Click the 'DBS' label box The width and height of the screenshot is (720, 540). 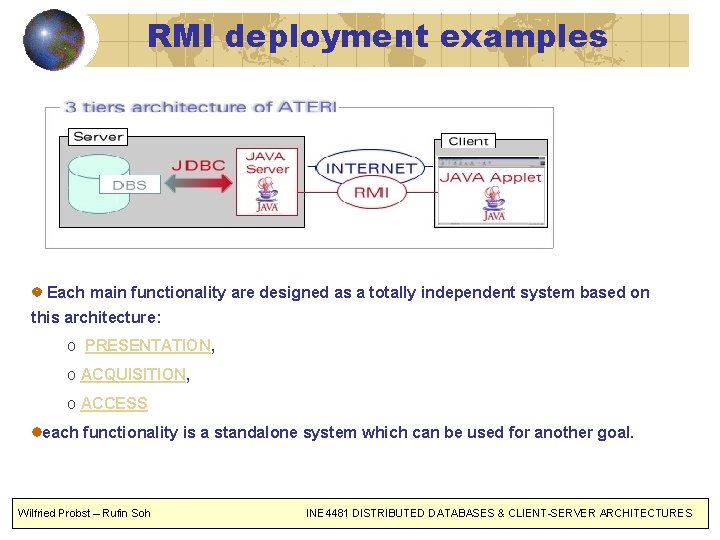click(x=129, y=185)
